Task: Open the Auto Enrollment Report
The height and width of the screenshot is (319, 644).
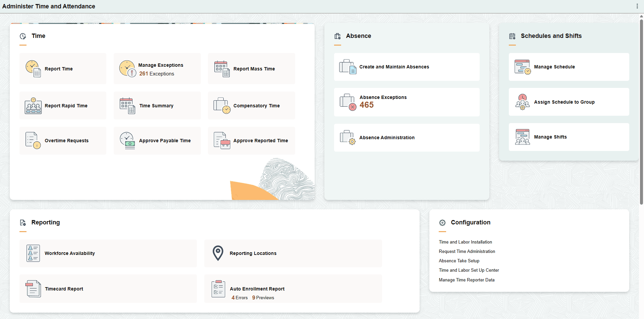Action: (x=293, y=288)
